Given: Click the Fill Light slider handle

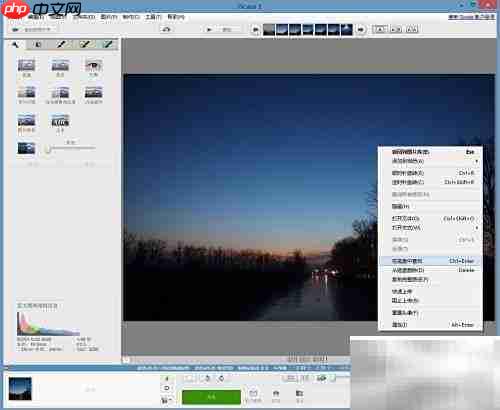Looking at the screenshot, I should point(48,149).
